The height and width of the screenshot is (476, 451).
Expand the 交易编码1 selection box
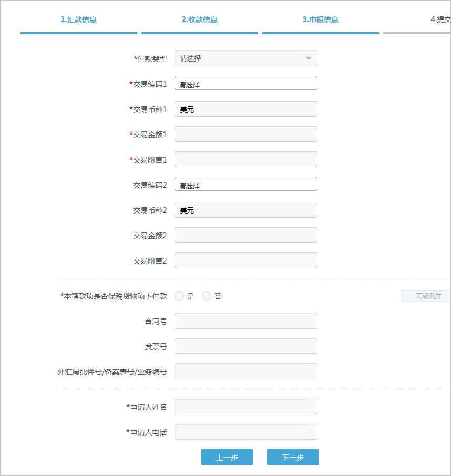[x=245, y=84]
